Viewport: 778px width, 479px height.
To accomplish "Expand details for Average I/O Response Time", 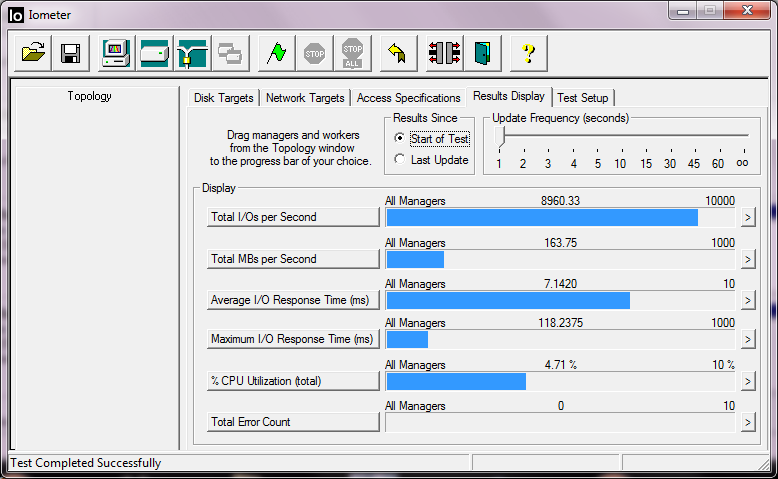I will point(748,300).
